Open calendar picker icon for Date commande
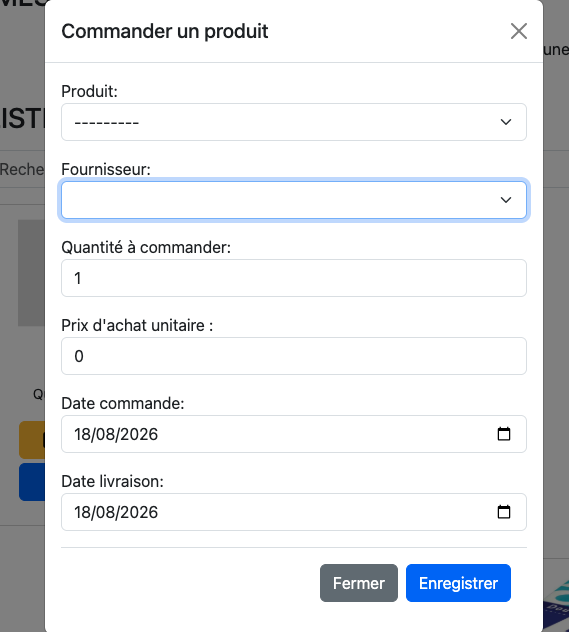This screenshot has height=632, width=569. (x=504, y=434)
